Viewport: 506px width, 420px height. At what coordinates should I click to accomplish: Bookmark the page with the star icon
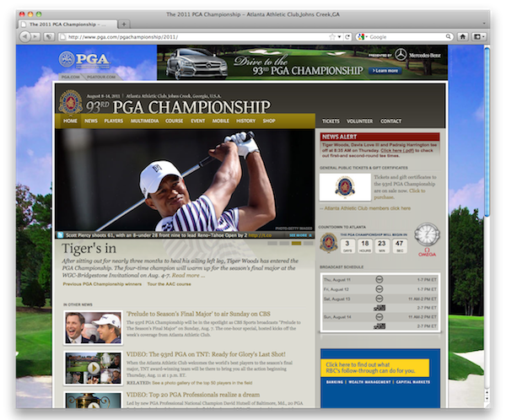(x=332, y=37)
